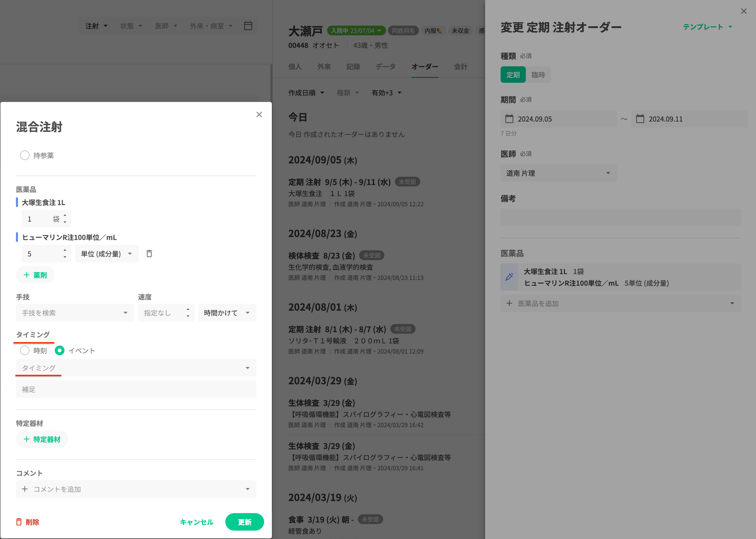756x539 pixels.
Task: Open the 外来・病室 filter dropdown
Action: tap(211, 26)
